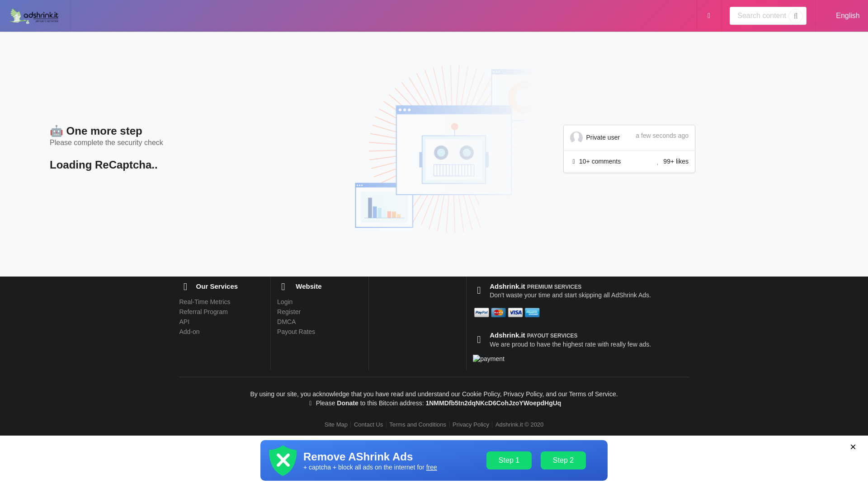
Task: Click the a few seconds ago timestamp
Action: click(x=662, y=136)
